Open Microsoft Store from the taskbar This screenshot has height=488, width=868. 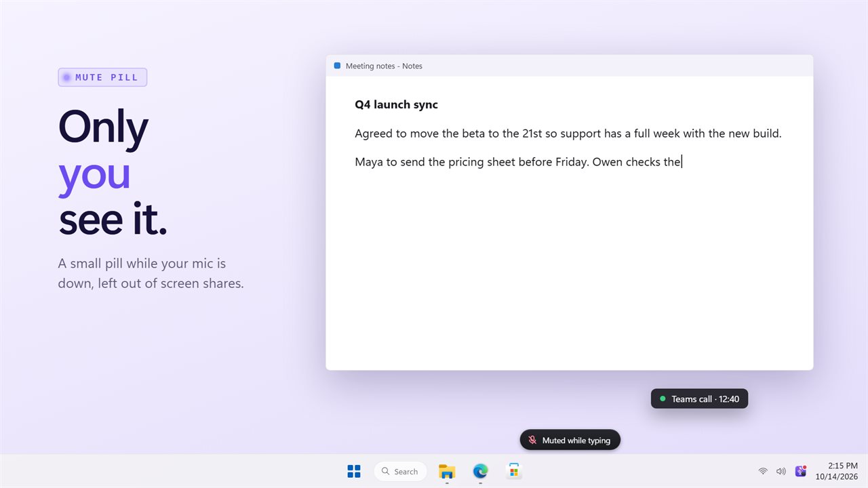514,471
